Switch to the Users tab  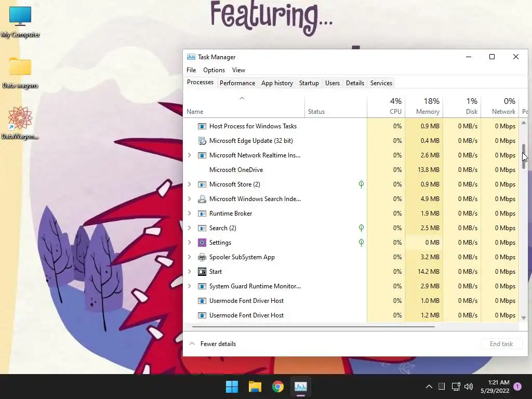pyautogui.click(x=332, y=83)
